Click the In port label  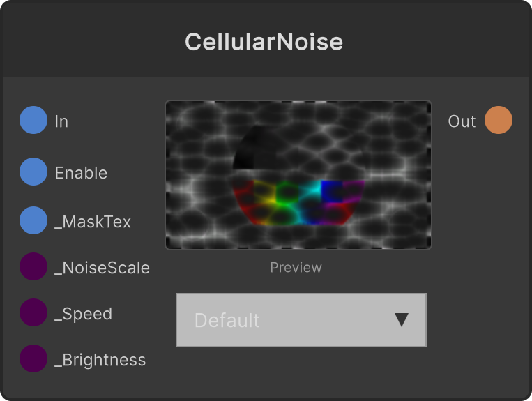(61, 121)
